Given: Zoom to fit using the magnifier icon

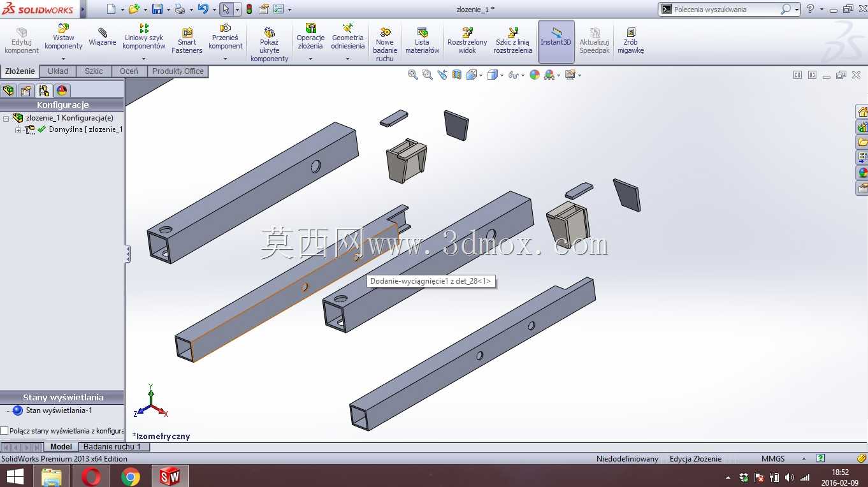Looking at the screenshot, I should 413,75.
